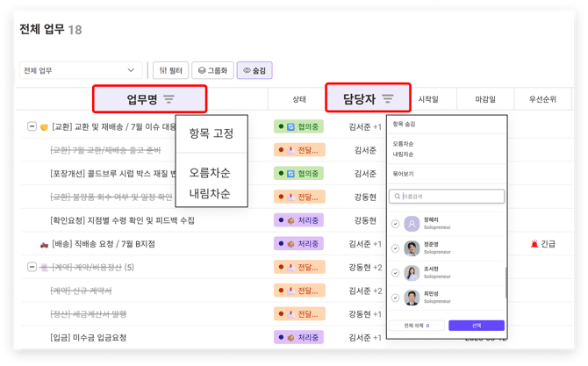Click the truck icon on 배송 task
The image size is (588, 366).
coord(44,244)
